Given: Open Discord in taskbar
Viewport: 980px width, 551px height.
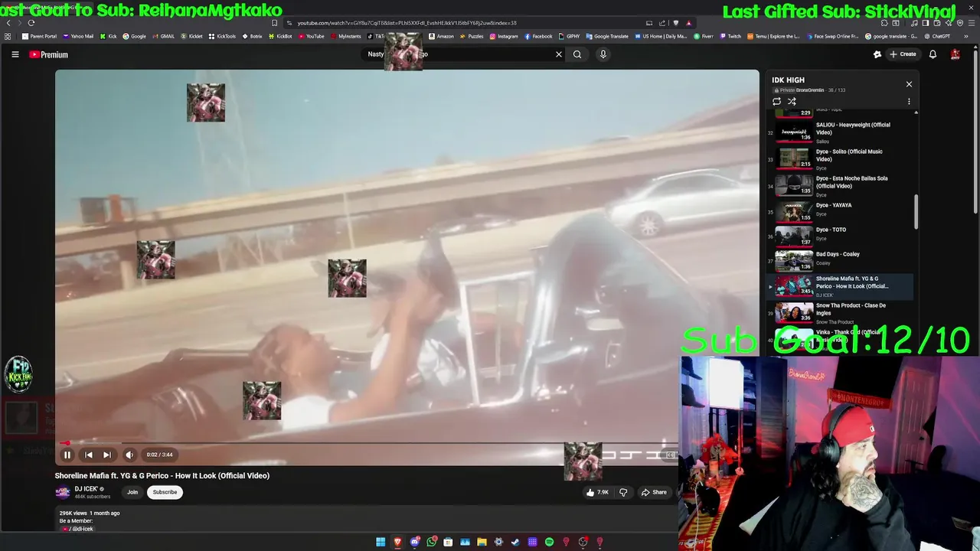Looking at the screenshot, I should coord(414,542).
